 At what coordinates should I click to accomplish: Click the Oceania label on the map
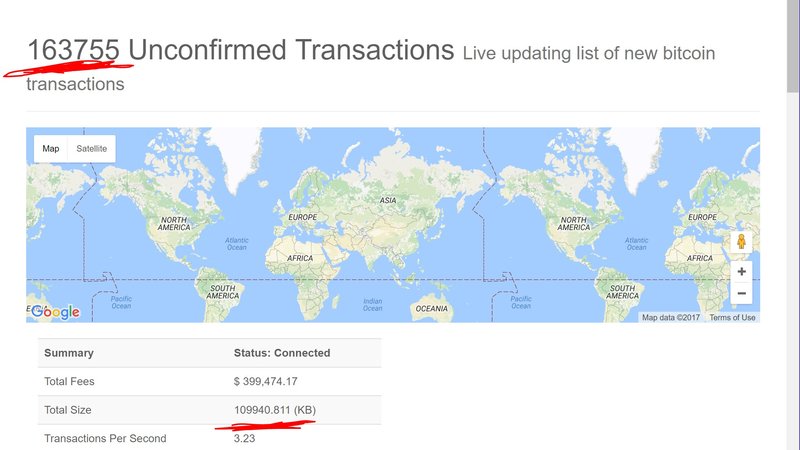[432, 309]
